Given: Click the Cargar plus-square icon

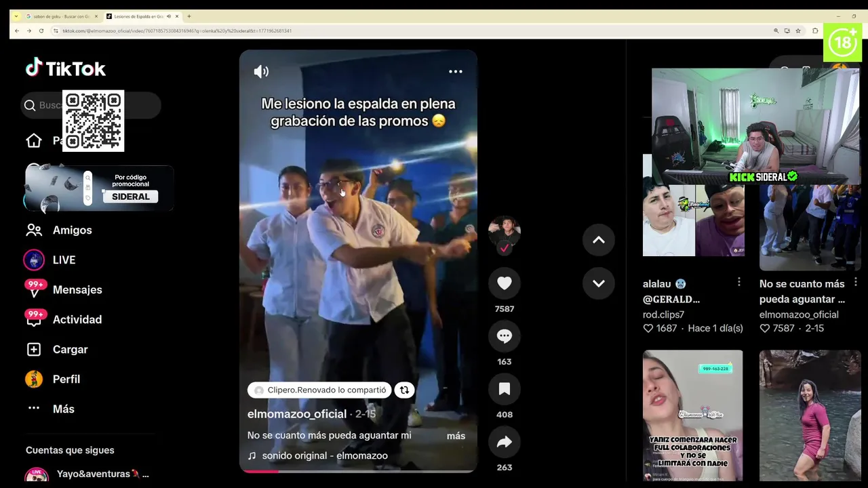Looking at the screenshot, I should [34, 349].
